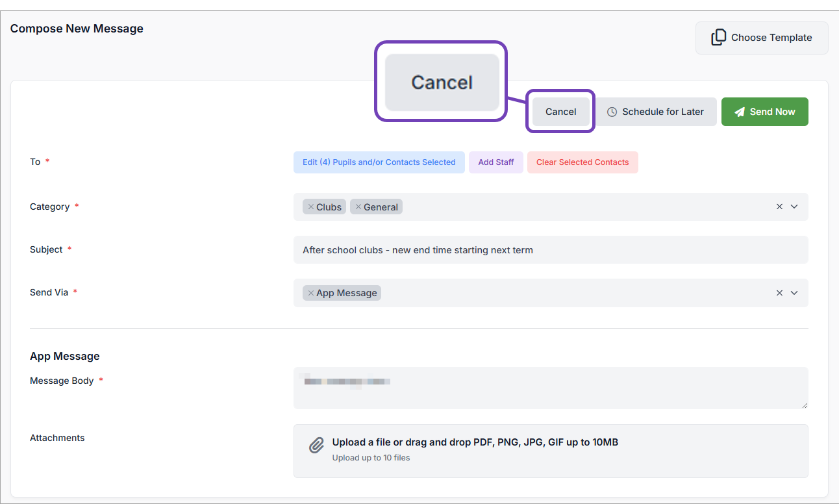Edit the 4 selected pupils and contacts
Viewport: 839px width, 504px height.
pos(379,162)
